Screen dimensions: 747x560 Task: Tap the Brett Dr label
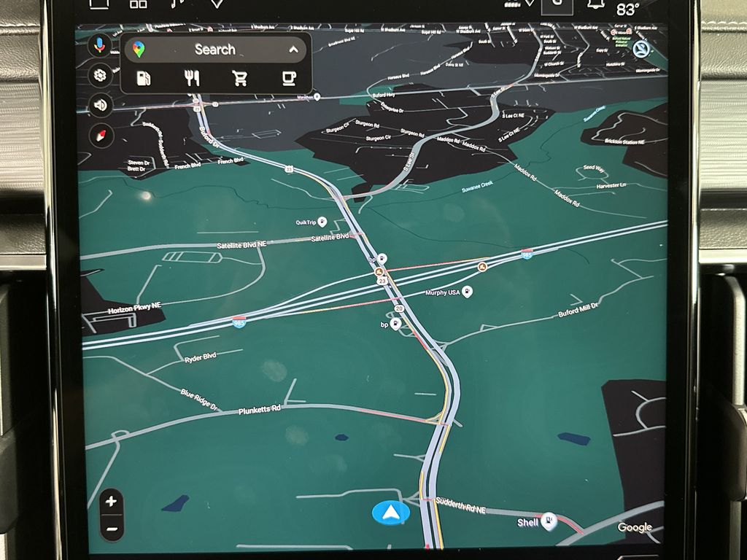pos(136,169)
